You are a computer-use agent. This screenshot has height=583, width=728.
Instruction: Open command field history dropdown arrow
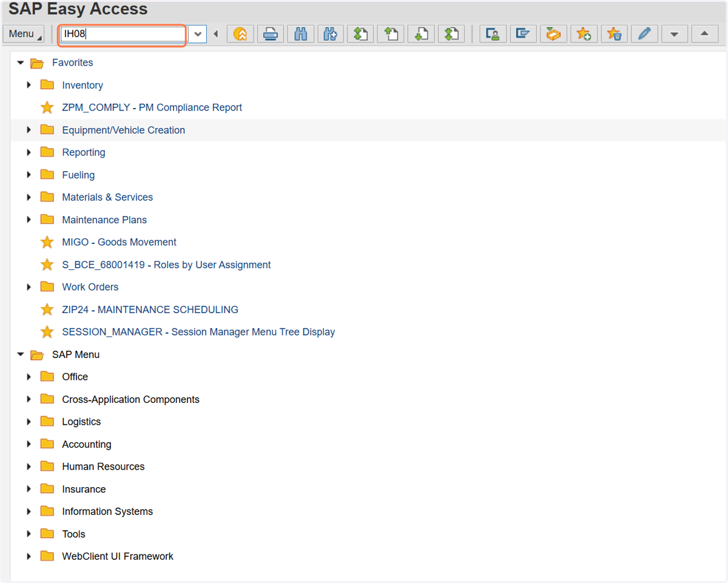198,34
